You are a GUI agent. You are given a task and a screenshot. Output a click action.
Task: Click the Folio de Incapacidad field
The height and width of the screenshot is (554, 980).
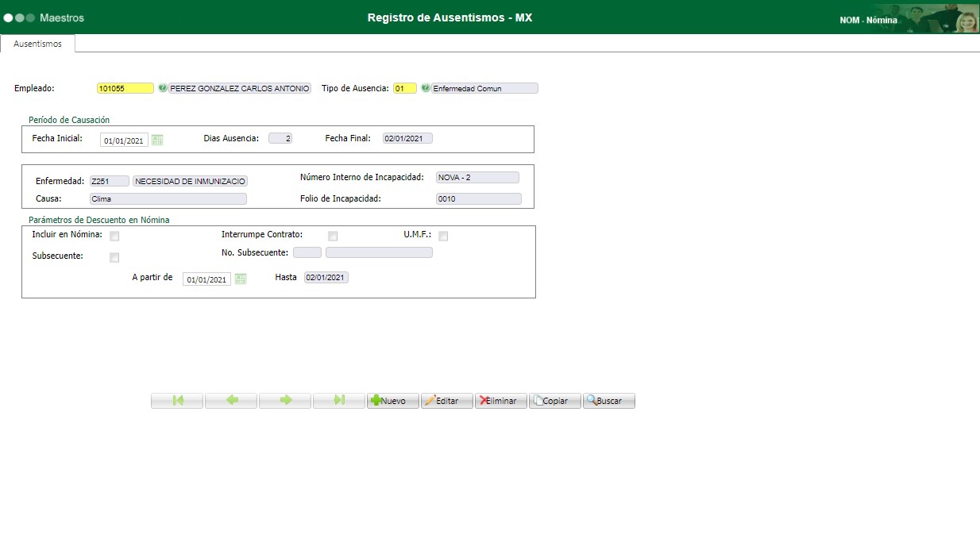point(479,199)
